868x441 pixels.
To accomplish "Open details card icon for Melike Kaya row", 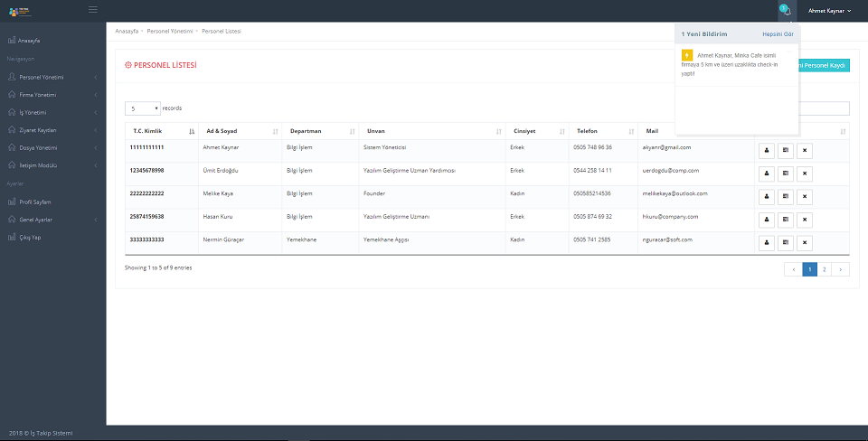I will tap(786, 196).
